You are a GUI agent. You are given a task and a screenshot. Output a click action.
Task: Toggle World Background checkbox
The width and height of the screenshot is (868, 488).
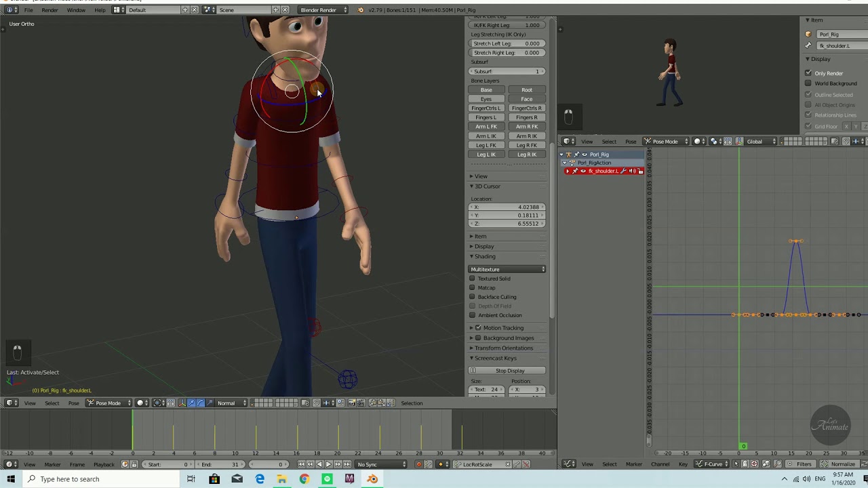(x=808, y=83)
